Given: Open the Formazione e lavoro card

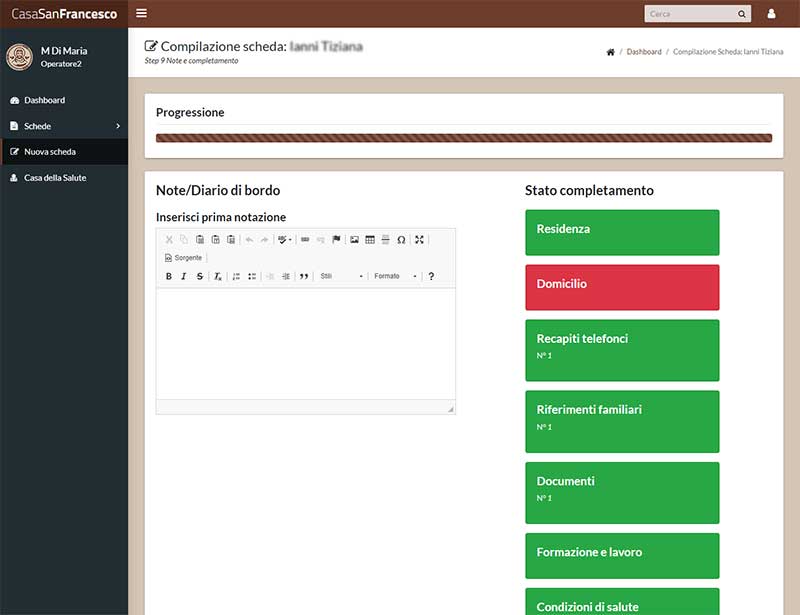Looking at the screenshot, I should [622, 556].
